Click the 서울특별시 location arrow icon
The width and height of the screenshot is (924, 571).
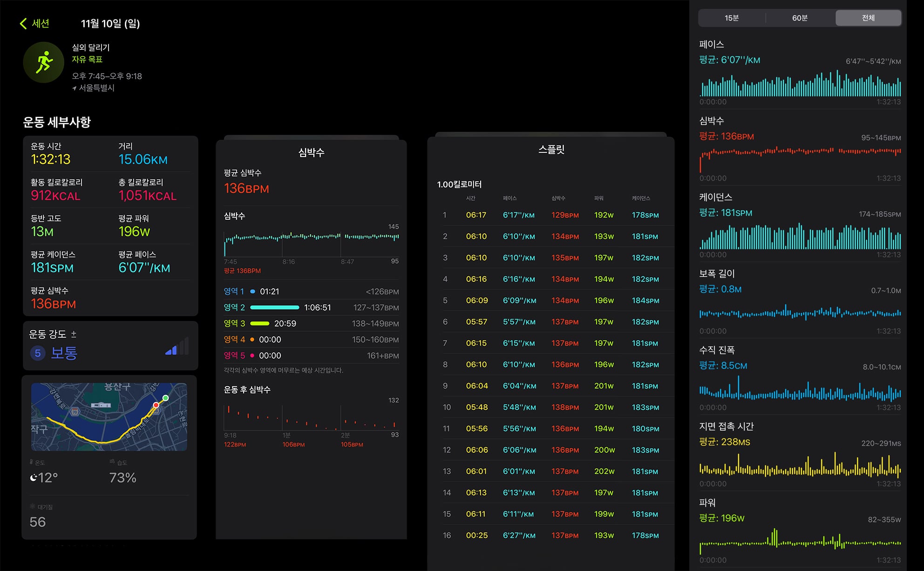pos(74,88)
